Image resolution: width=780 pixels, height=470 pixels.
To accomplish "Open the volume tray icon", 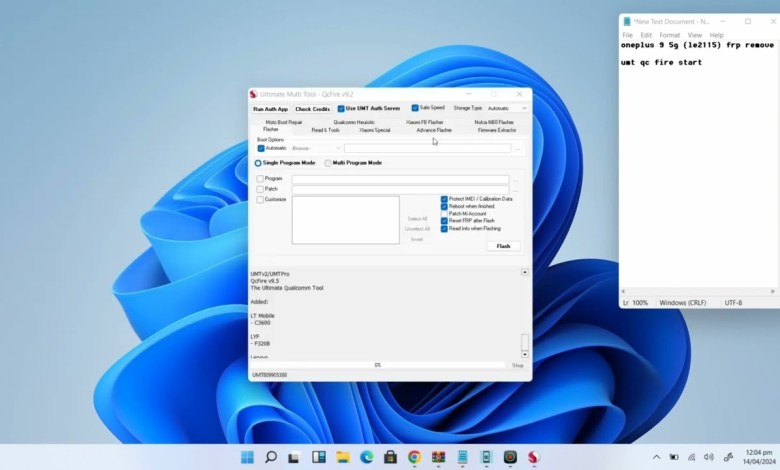I will point(709,457).
